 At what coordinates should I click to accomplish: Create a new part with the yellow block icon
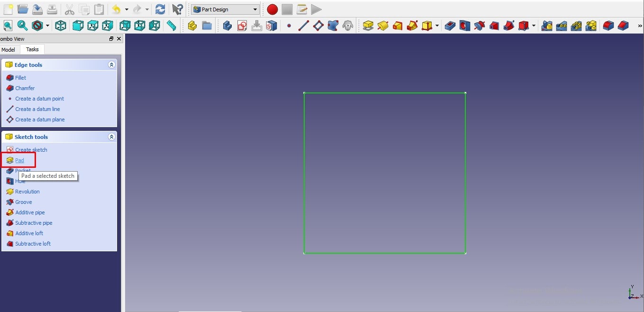(x=192, y=26)
